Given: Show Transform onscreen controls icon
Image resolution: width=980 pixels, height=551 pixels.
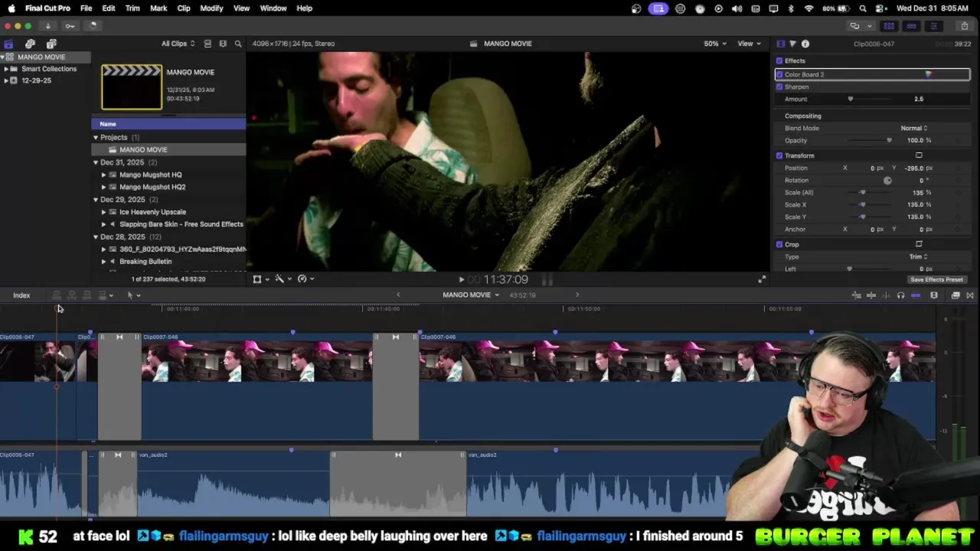Looking at the screenshot, I should click(919, 155).
